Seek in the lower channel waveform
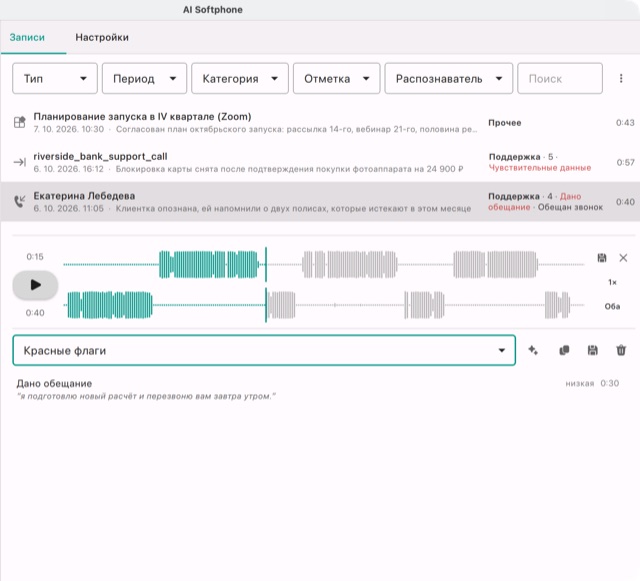The image size is (640, 581). 324,305
